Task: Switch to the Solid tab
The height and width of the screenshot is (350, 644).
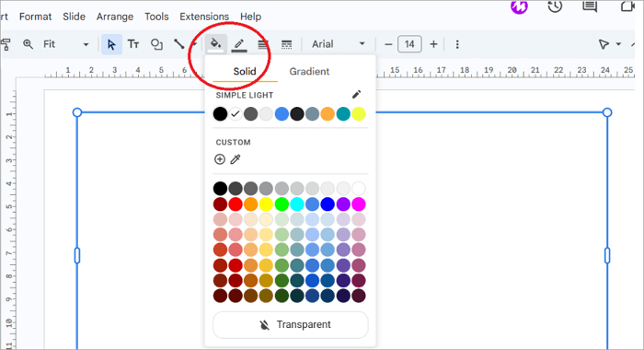Action: (x=245, y=72)
